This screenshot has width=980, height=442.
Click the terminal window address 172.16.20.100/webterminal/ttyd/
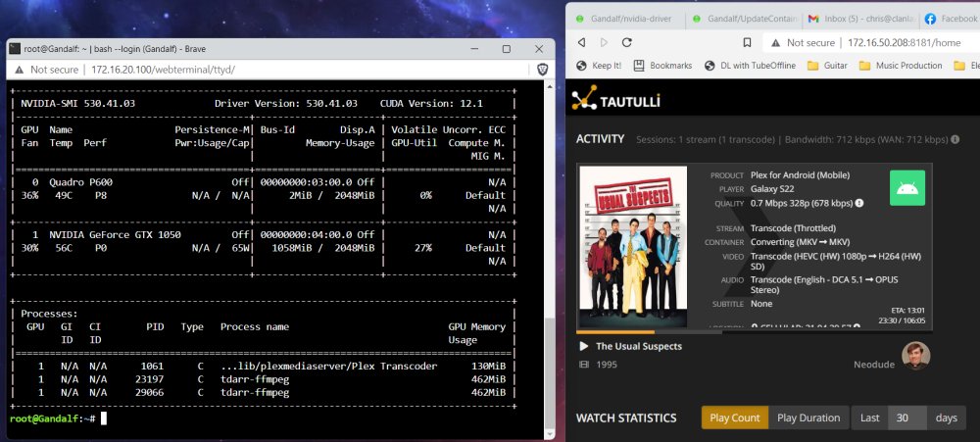(x=163, y=70)
